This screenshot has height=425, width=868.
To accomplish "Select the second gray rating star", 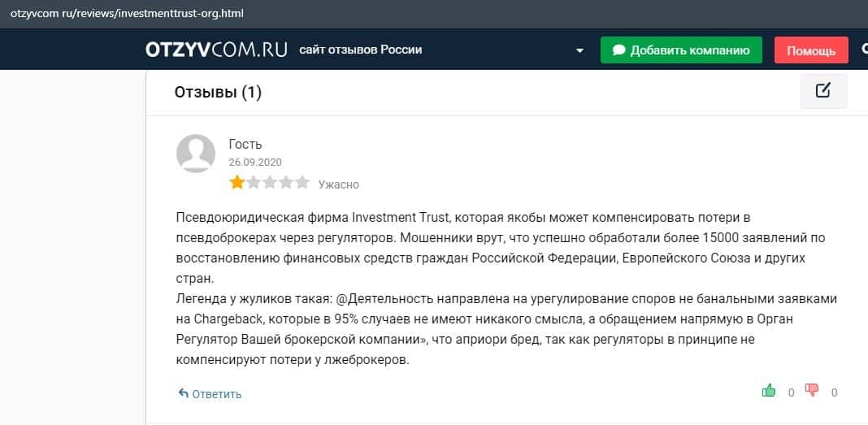I will click(254, 183).
